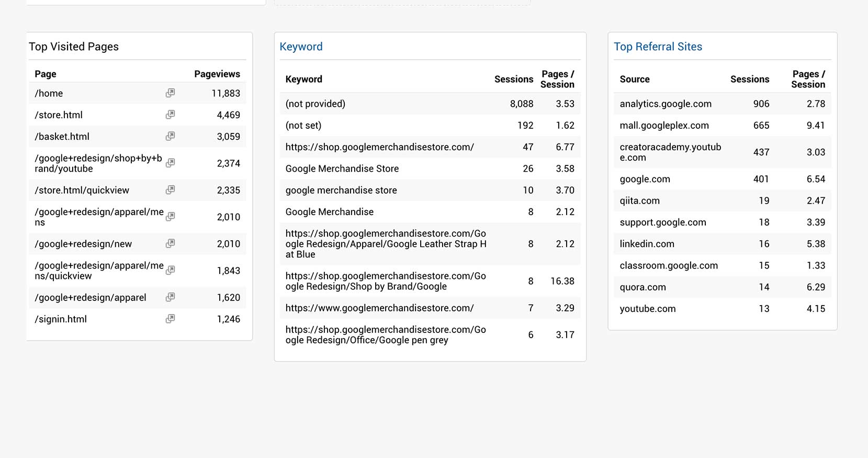868x458 pixels.
Task: Select the /store.html page entry
Action: [59, 115]
